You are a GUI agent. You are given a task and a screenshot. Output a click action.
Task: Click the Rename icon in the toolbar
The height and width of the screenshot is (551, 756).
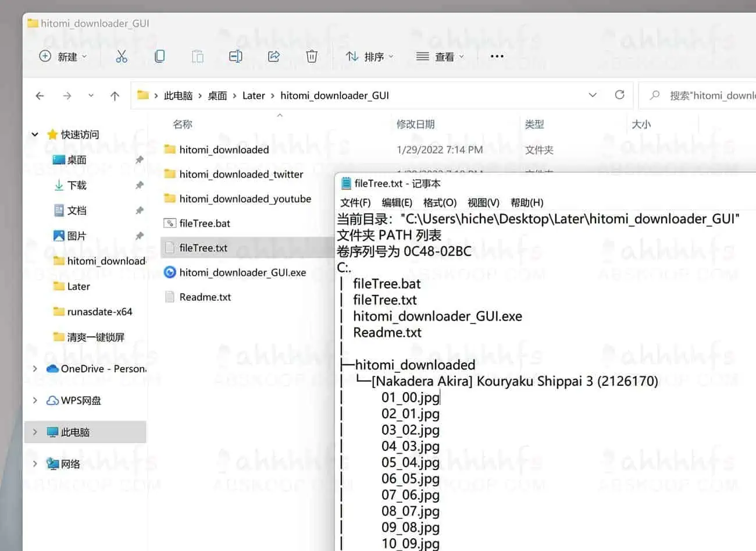pyautogui.click(x=236, y=56)
